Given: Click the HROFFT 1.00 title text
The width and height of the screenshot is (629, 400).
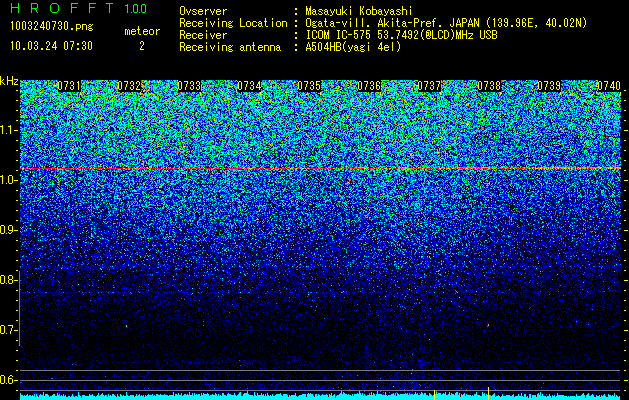Looking at the screenshot, I should coord(79,8).
